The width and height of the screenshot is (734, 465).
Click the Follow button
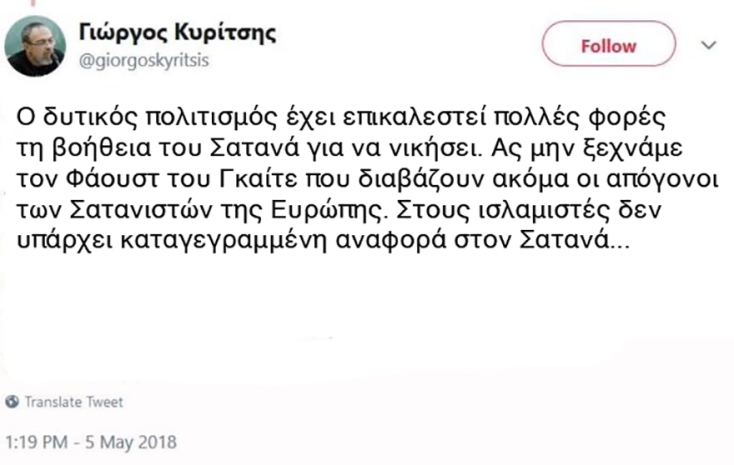pos(607,46)
